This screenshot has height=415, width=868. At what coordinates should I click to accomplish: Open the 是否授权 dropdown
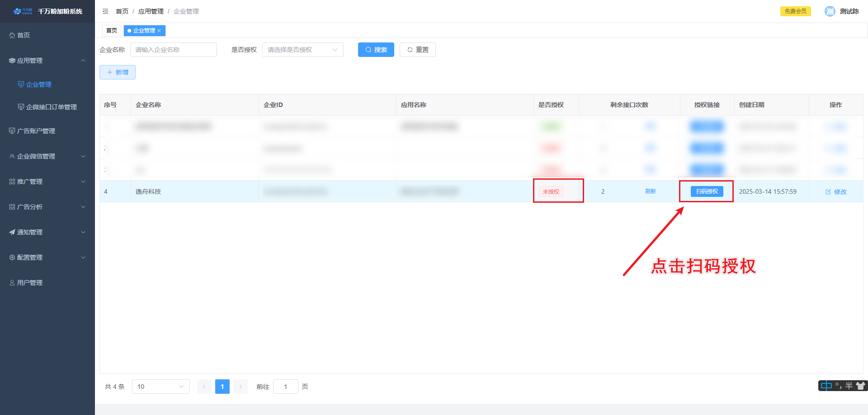pyautogui.click(x=302, y=50)
